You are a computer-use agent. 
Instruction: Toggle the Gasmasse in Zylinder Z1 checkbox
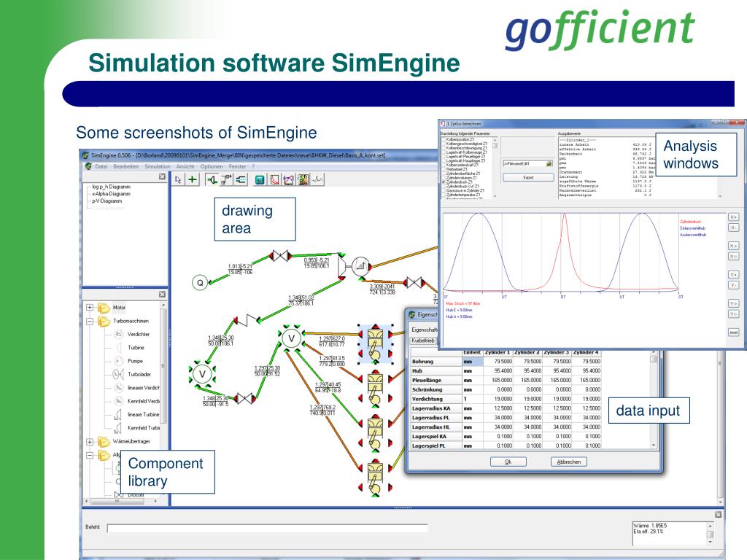point(444,190)
